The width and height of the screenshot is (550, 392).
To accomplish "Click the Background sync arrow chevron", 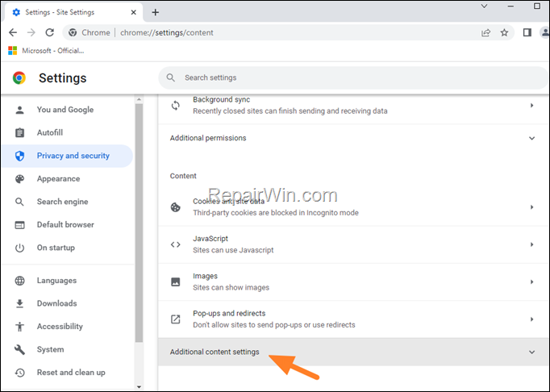I will pos(531,106).
